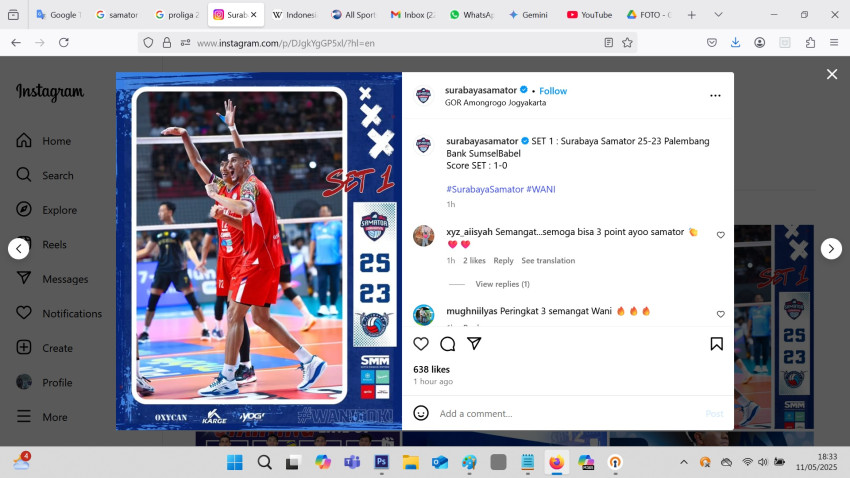
Task: Open More menu in sidebar
Action: tap(42, 417)
